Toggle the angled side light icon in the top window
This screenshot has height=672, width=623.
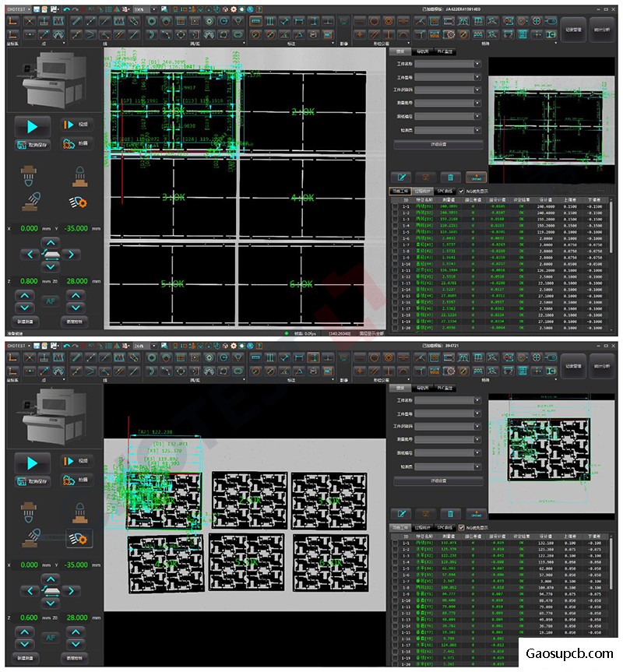click(31, 202)
